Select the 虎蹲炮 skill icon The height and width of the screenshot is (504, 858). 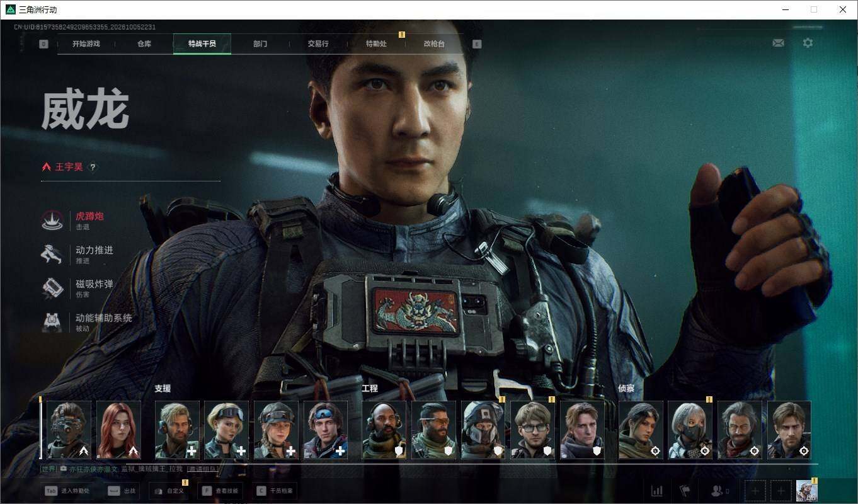pos(52,220)
